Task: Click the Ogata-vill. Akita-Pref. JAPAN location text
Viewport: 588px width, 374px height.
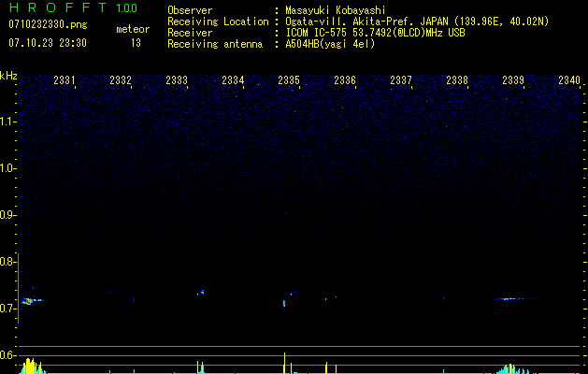Action: [x=417, y=22]
